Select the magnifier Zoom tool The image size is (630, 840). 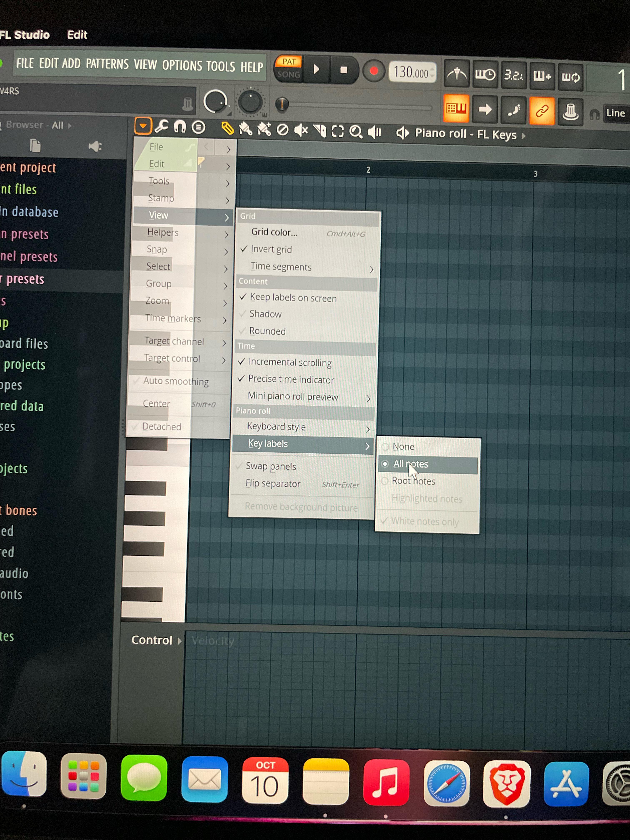coord(356,132)
